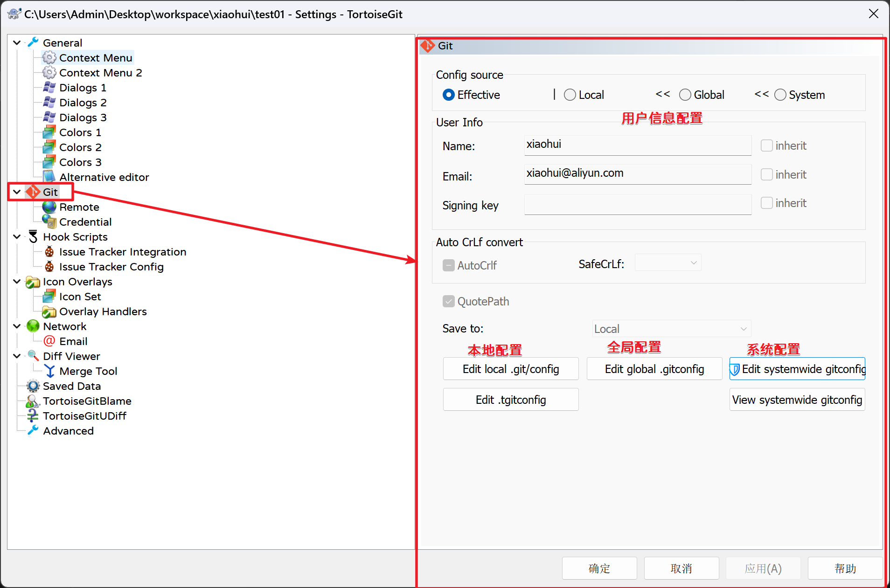Click Edit global .gitconfig button
890x588 pixels.
point(654,369)
